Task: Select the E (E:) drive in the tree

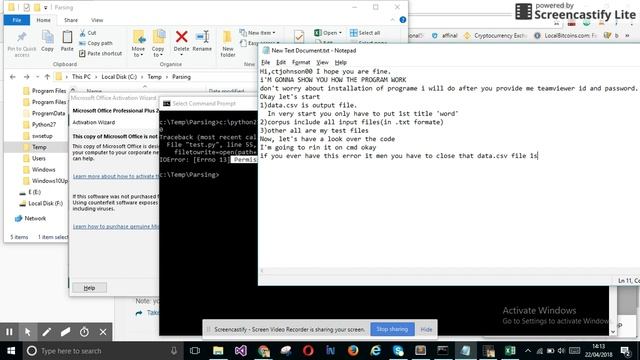Action: coord(34,192)
